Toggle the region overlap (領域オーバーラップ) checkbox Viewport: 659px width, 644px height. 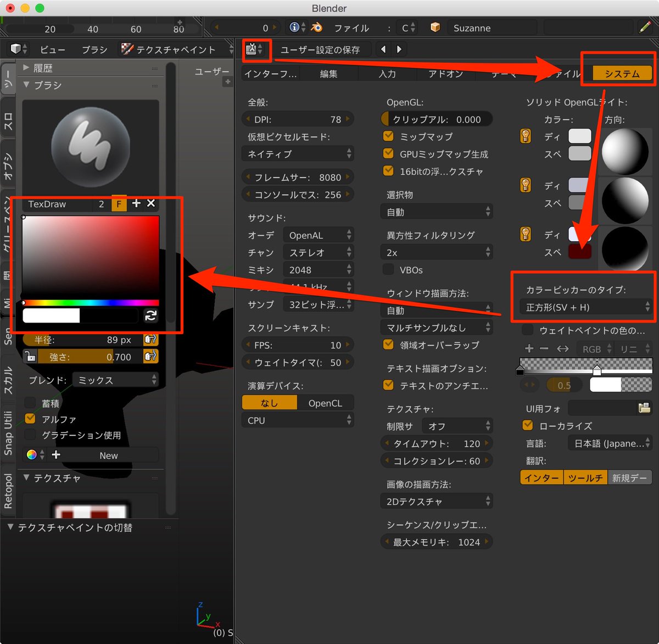click(388, 345)
